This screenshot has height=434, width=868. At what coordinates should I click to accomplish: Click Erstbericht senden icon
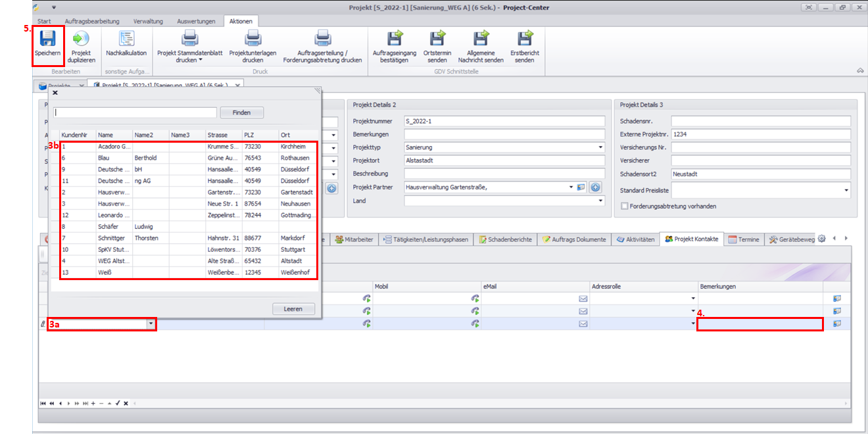pyautogui.click(x=525, y=39)
